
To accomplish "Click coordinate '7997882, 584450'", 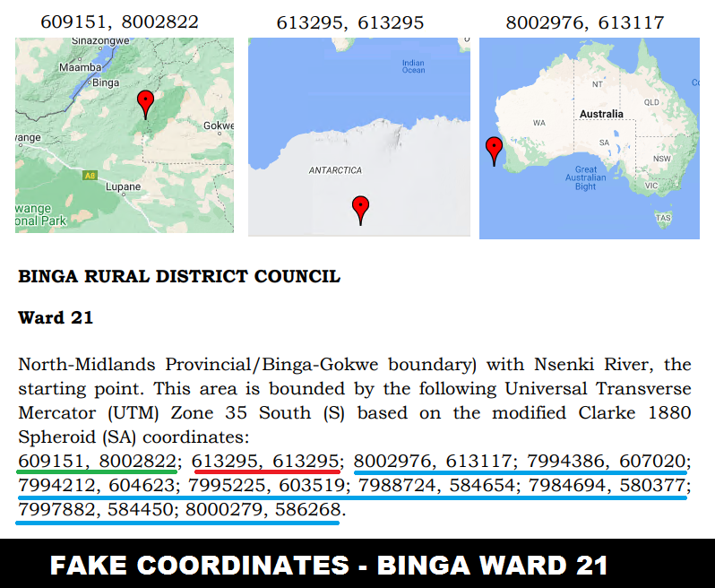I will point(95,509).
